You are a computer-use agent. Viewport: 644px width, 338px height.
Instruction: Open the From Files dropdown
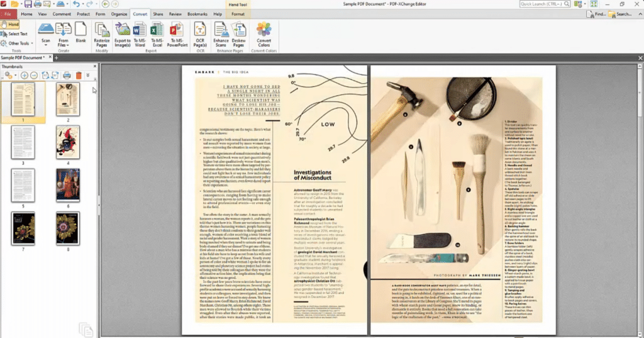(x=63, y=43)
